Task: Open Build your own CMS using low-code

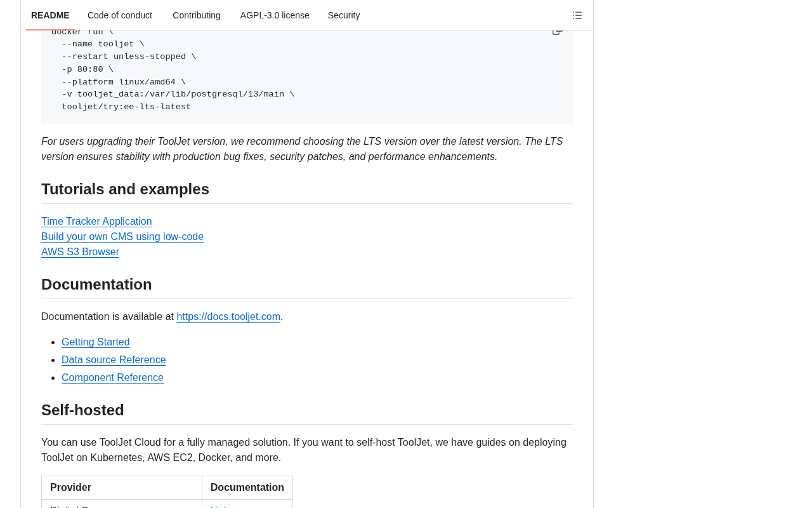Action: click(x=122, y=237)
